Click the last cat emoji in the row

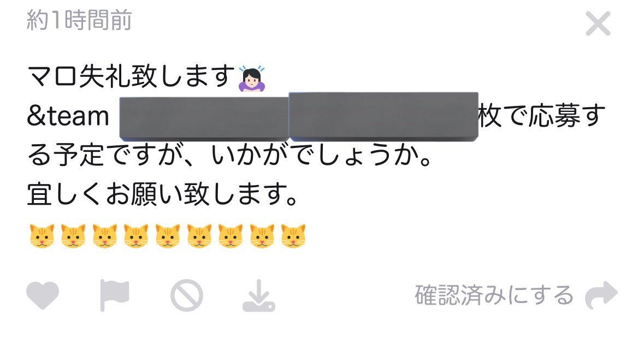[293, 236]
